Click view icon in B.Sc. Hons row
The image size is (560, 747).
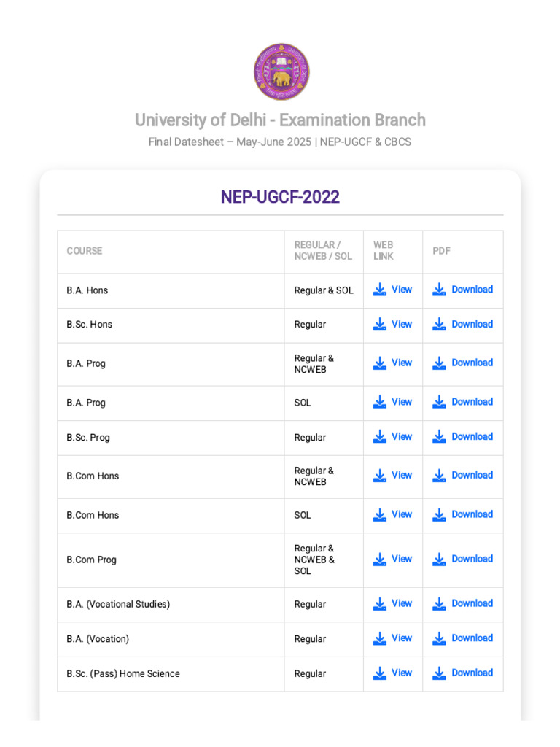(x=380, y=325)
